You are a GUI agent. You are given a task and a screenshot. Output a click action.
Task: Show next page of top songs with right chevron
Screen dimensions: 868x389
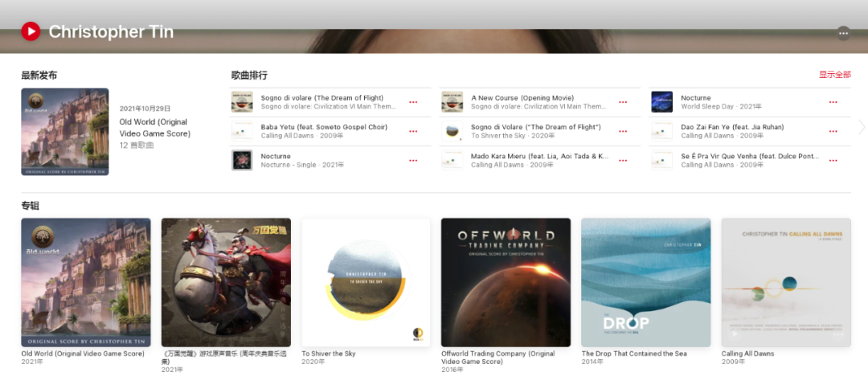point(861,127)
